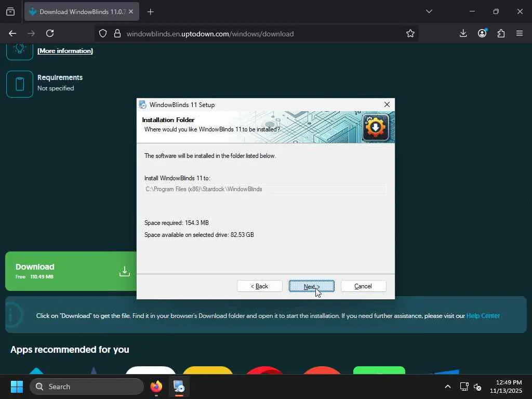The width and height of the screenshot is (532, 399).
Task: Go Back in the setup wizard
Action: 260,286
